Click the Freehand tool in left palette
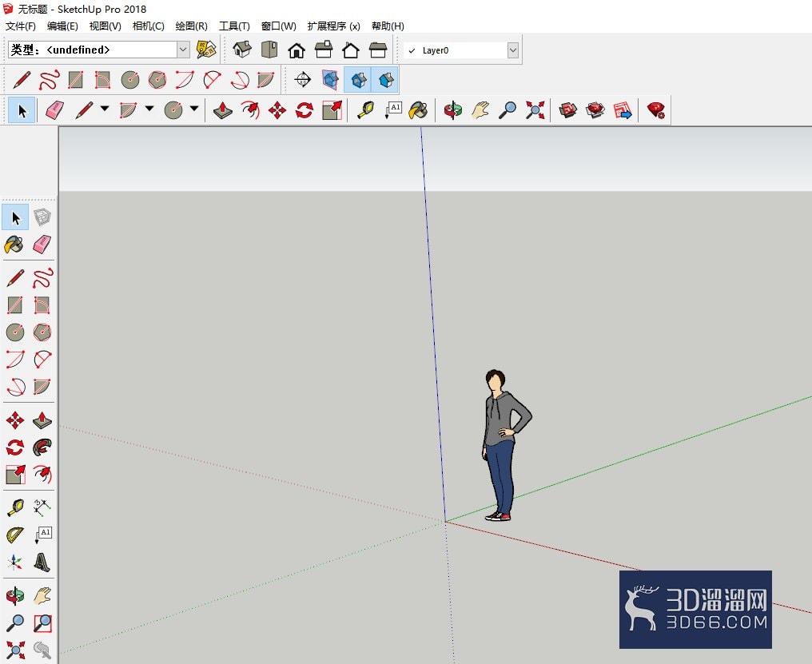This screenshot has width=812, height=664. point(42,278)
